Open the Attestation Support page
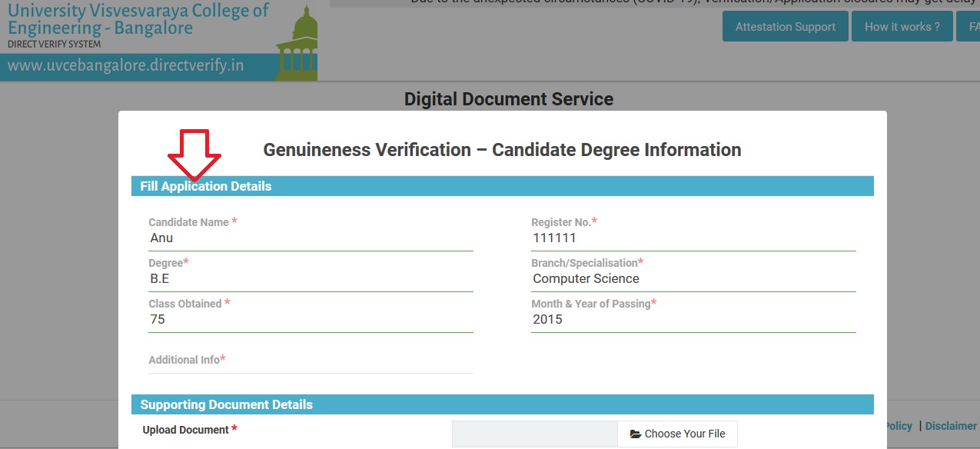The width and height of the screenshot is (980, 449). [x=785, y=27]
